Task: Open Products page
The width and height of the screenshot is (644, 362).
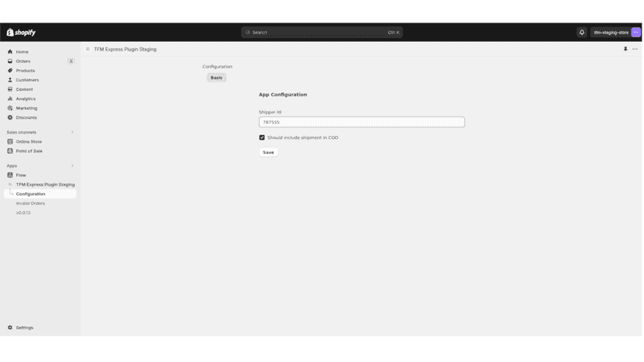Action: (26, 71)
